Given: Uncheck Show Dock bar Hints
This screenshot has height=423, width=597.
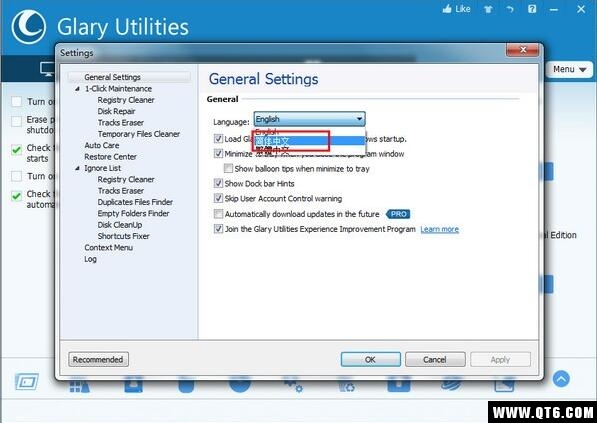Looking at the screenshot, I should click(x=218, y=184).
